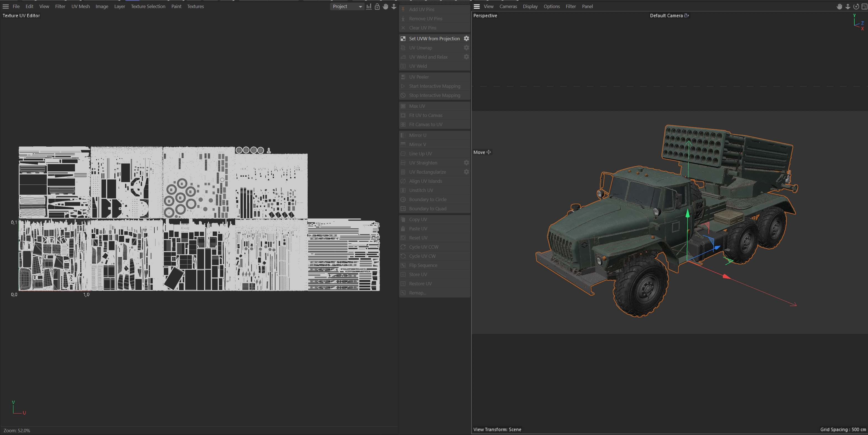This screenshot has height=435, width=868.
Task: Open the Texture Selection menu
Action: pos(148,6)
